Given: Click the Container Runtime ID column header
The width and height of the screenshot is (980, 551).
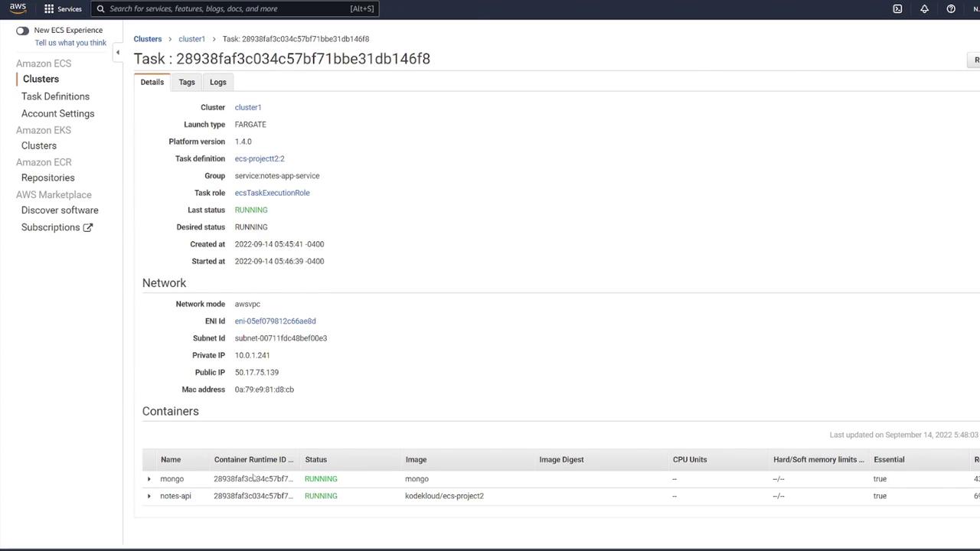Looking at the screenshot, I should (253, 460).
